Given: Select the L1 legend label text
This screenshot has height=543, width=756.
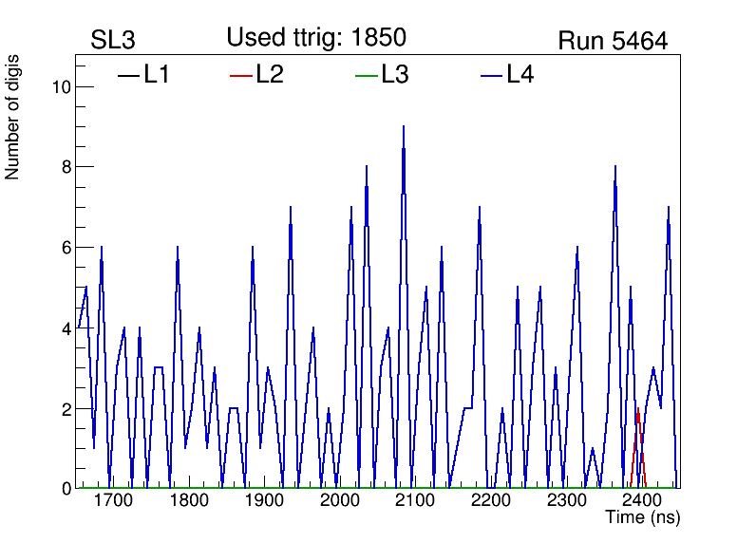Looking at the screenshot, I should click(x=157, y=75).
